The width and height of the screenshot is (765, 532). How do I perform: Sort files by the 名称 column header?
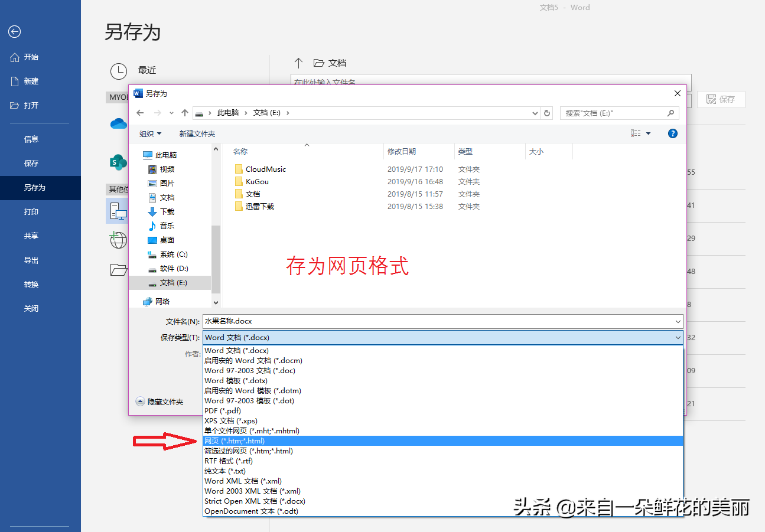point(240,152)
